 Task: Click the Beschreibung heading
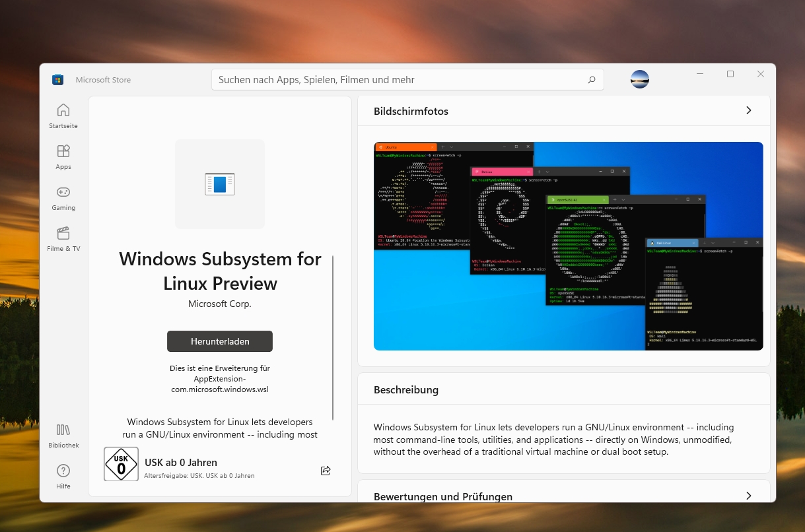point(406,389)
